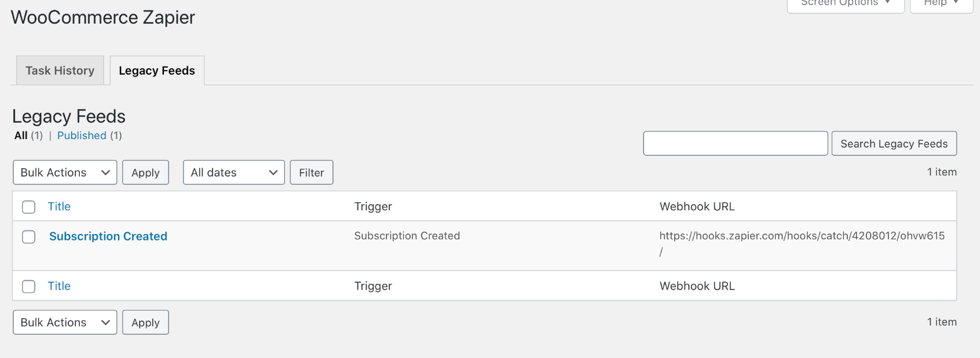Click the top Apply button
The width and height of the screenshot is (980, 358).
coord(145,173)
